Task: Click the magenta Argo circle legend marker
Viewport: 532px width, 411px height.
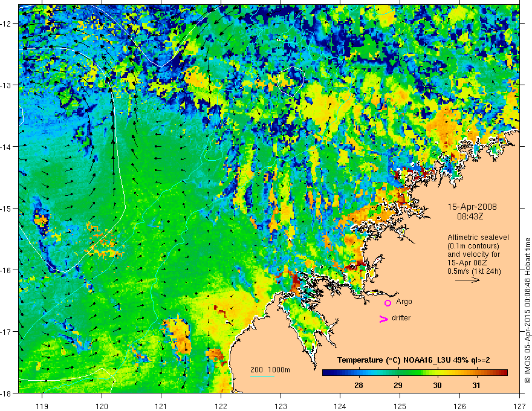Action: [x=388, y=303]
